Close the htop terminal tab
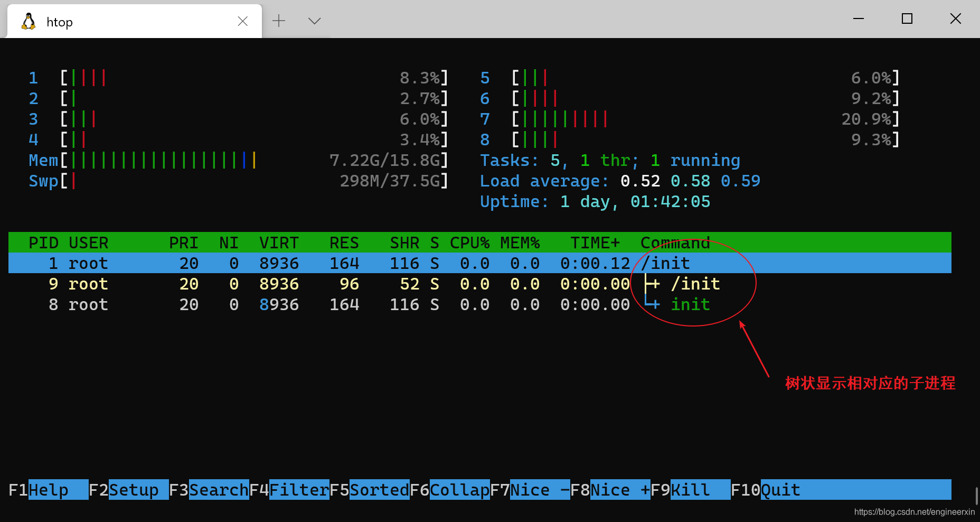The width and height of the screenshot is (980, 522). 242,21
